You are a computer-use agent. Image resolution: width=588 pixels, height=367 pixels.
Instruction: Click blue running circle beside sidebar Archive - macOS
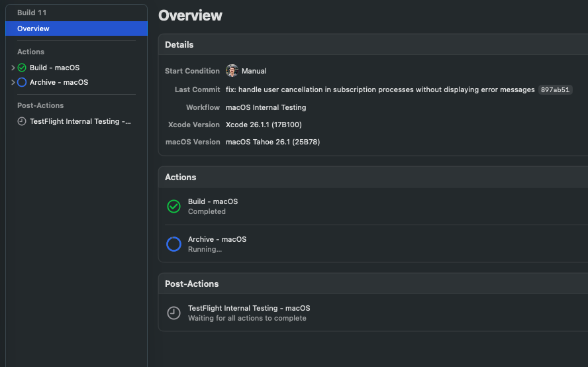pyautogui.click(x=22, y=82)
